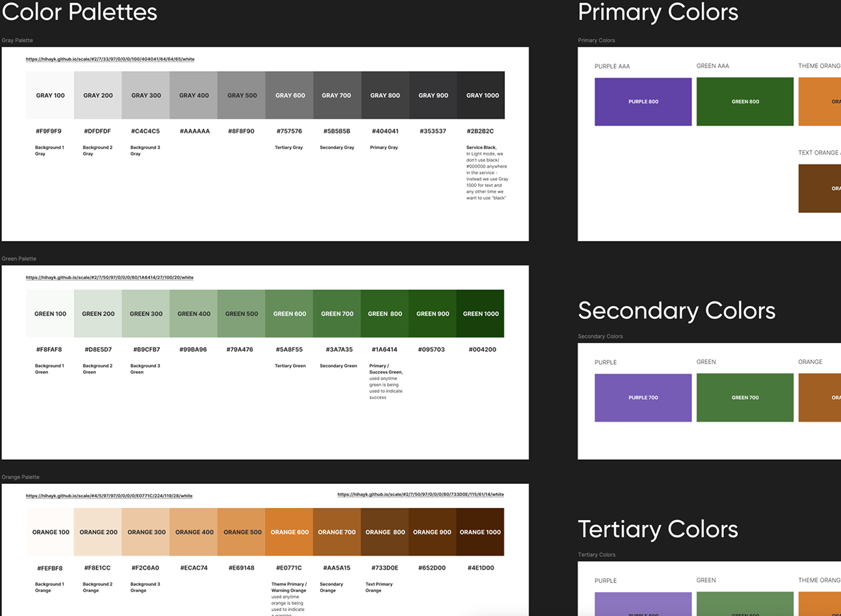Click the "Service Black," description text
The image size is (841, 616).
pyautogui.click(x=487, y=172)
